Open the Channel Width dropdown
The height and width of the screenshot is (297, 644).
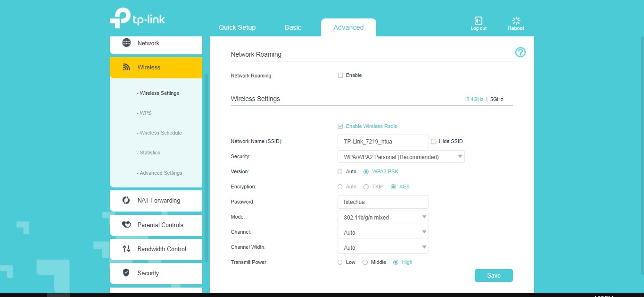coord(383,247)
